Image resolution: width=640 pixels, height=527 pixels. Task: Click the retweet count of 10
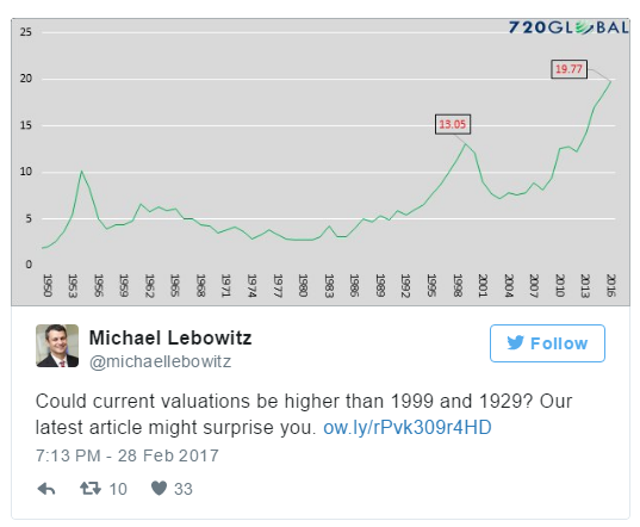[117, 489]
